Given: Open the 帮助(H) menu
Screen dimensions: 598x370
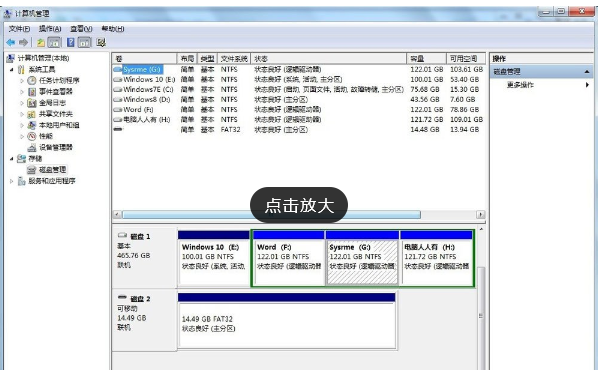Looking at the screenshot, I should coord(113,29).
